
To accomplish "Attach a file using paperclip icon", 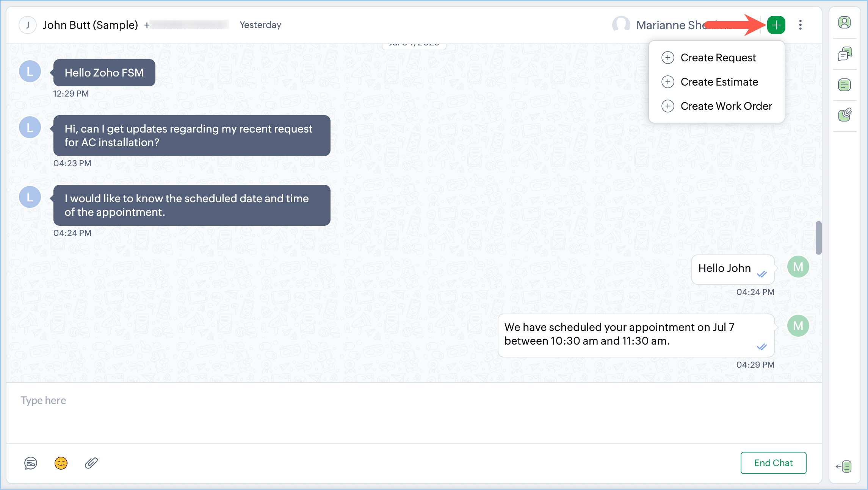I will [91, 463].
